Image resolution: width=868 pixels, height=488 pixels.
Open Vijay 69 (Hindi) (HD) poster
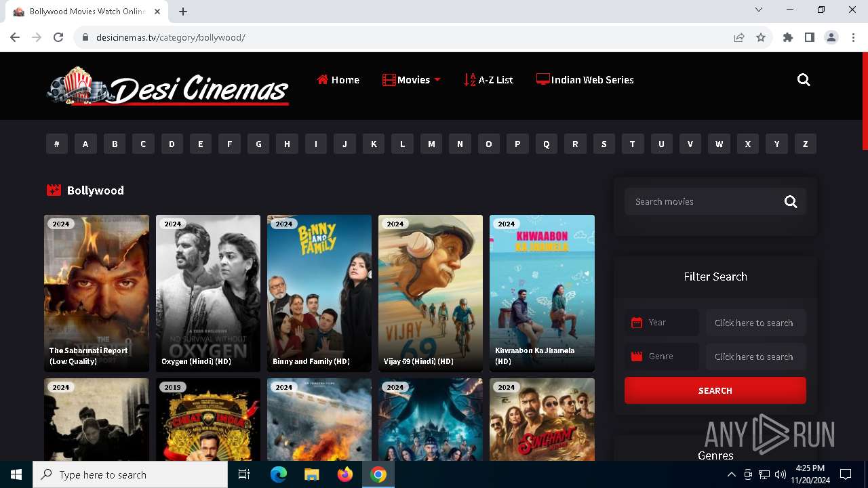point(431,293)
